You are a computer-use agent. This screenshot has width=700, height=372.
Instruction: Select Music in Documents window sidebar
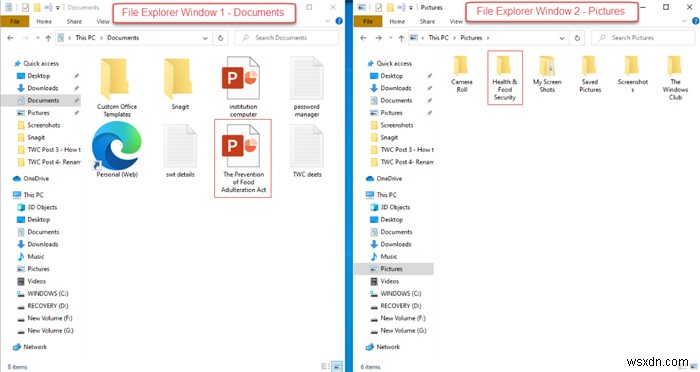pyautogui.click(x=31, y=257)
